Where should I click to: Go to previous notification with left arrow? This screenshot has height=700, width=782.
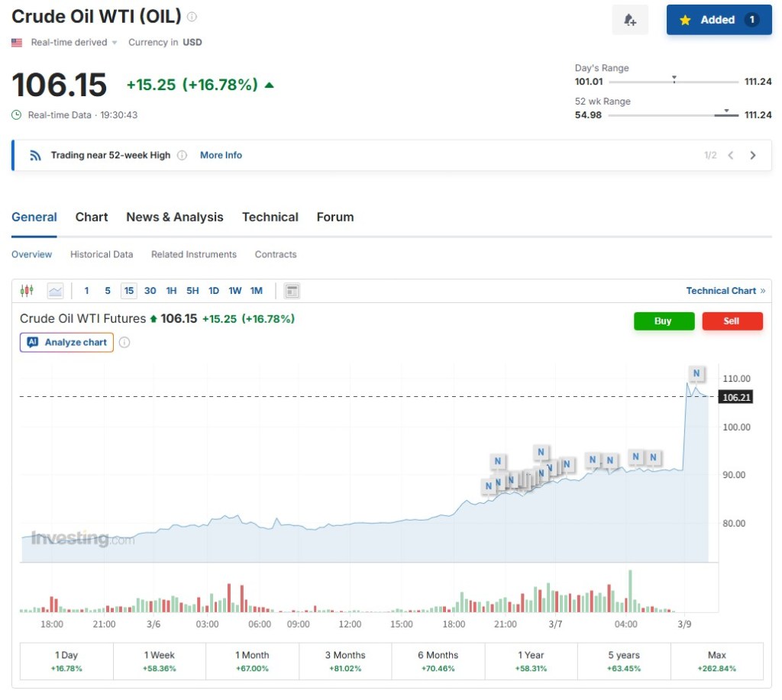click(x=731, y=156)
